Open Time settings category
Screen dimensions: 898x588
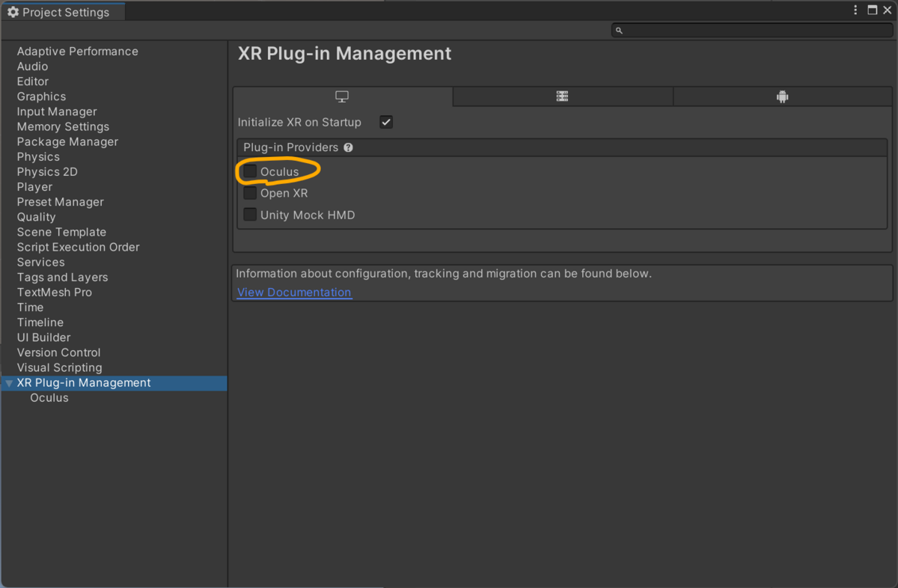point(30,307)
